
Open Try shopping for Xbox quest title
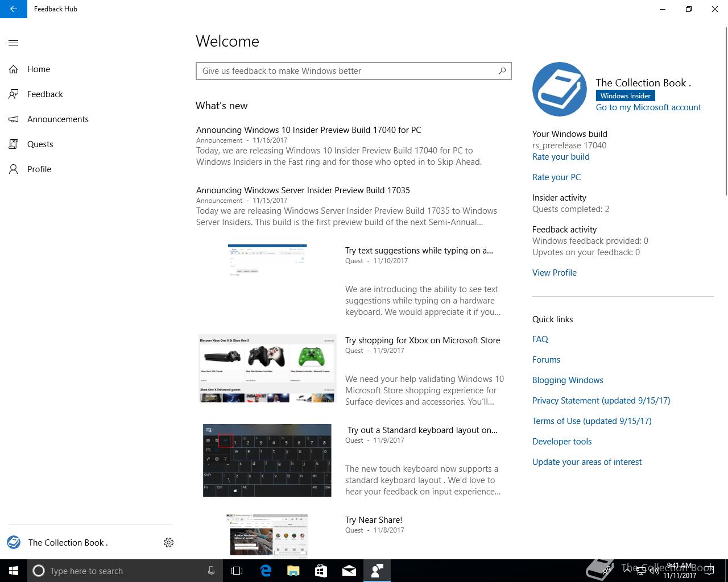click(x=423, y=340)
